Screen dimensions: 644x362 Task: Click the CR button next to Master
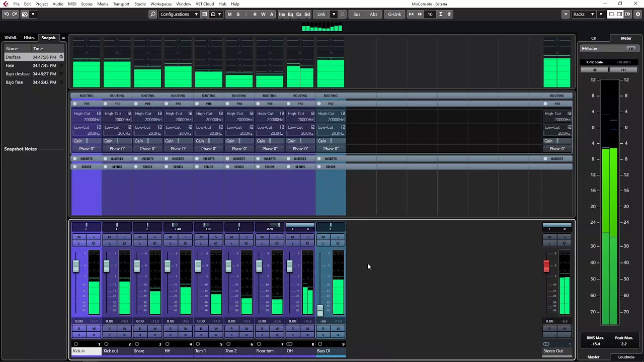pyautogui.click(x=631, y=49)
